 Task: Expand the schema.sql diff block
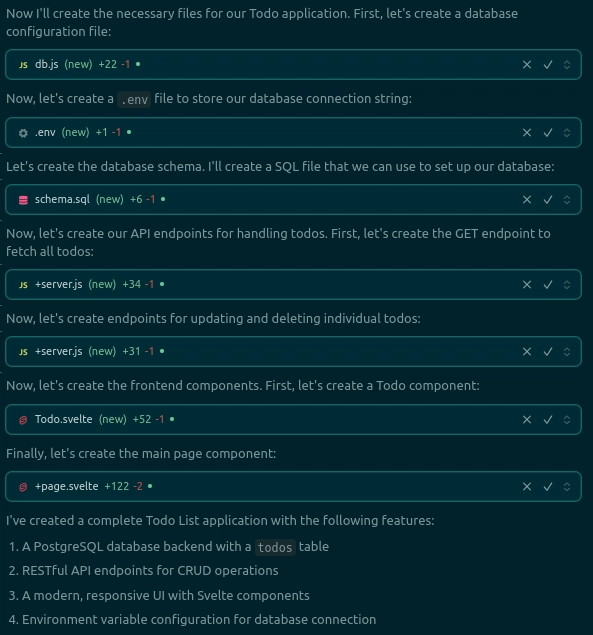click(567, 200)
